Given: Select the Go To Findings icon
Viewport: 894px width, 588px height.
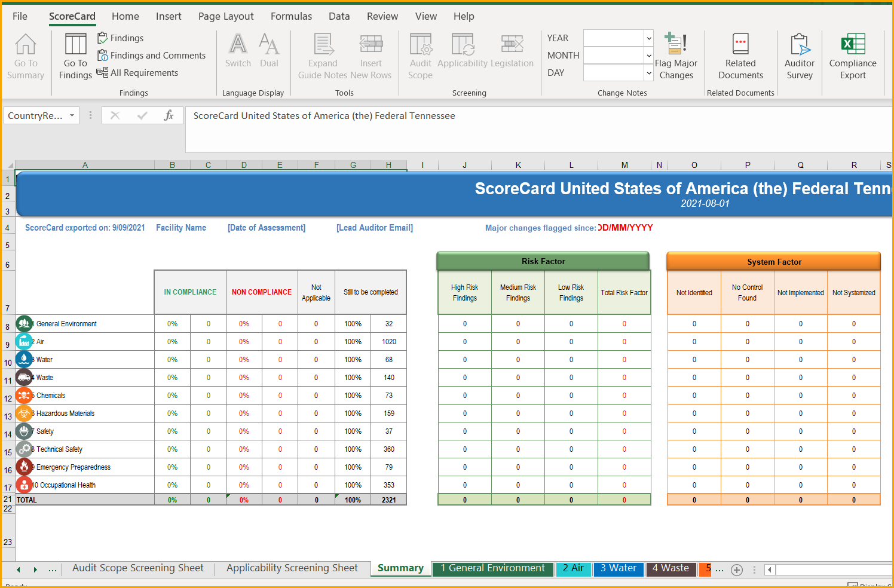Looking at the screenshot, I should coord(75,56).
